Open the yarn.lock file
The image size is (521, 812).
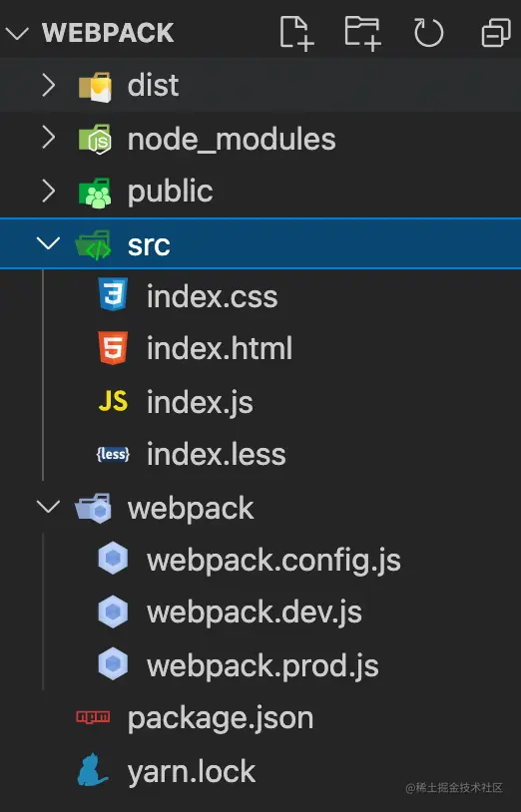pos(192,772)
